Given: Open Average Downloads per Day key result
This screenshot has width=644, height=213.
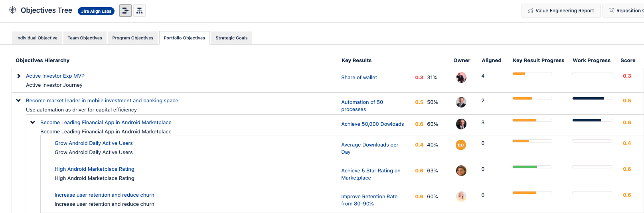Looking at the screenshot, I should point(369,148).
